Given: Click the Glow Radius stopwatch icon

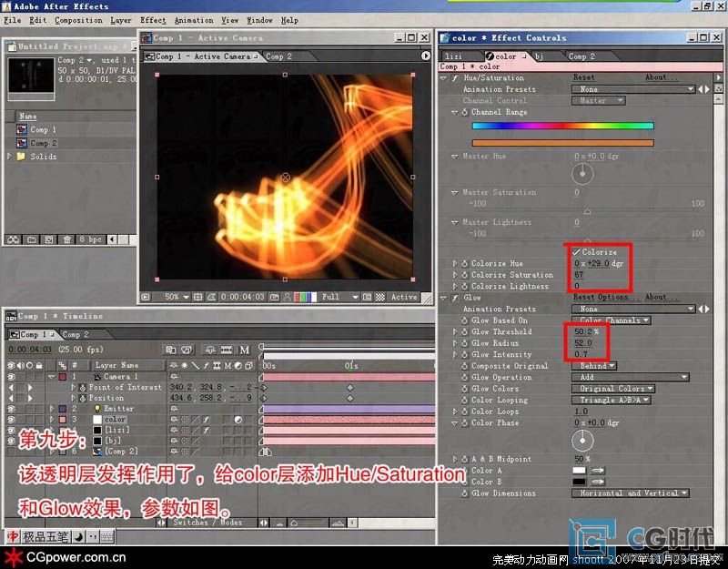Looking at the screenshot, I should click(x=464, y=343).
